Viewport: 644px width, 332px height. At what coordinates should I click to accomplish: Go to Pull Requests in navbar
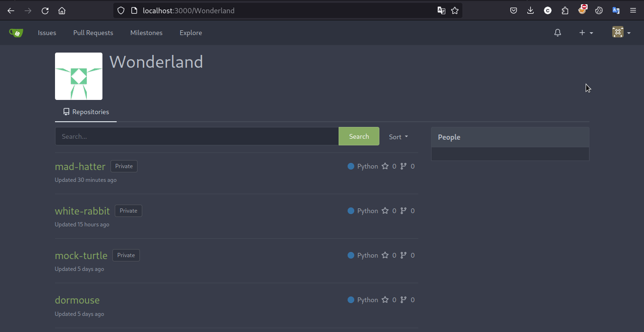coord(93,33)
